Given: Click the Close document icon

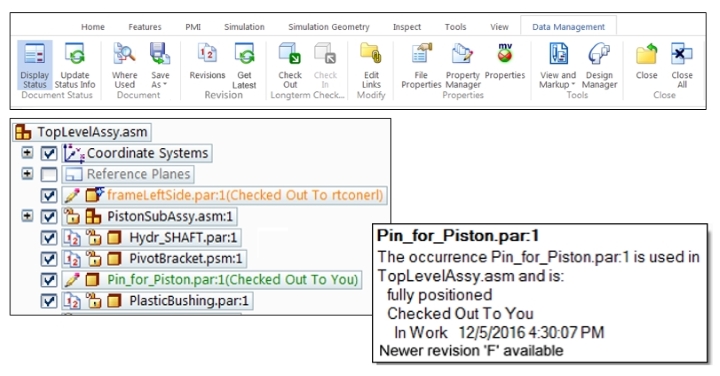Looking at the screenshot, I should coord(647,54).
